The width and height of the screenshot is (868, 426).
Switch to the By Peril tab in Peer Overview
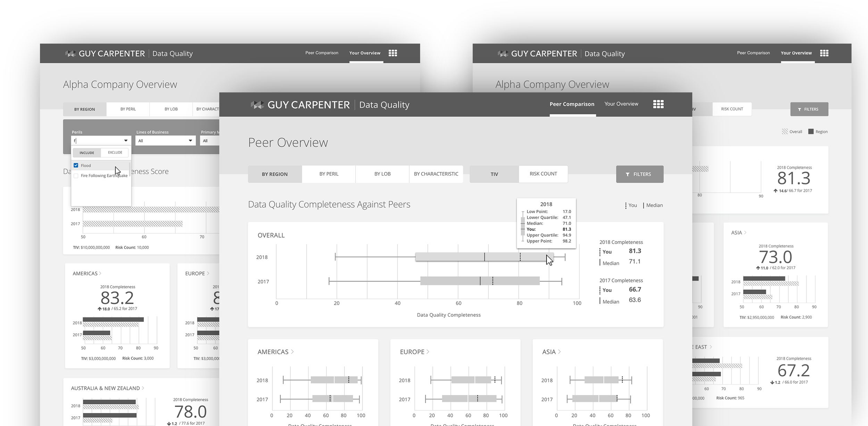click(328, 174)
